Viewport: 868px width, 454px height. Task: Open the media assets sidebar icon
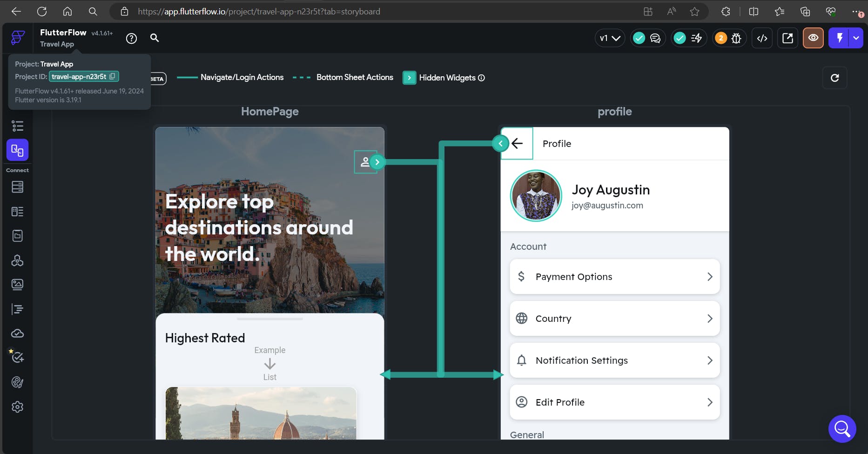[18, 285]
